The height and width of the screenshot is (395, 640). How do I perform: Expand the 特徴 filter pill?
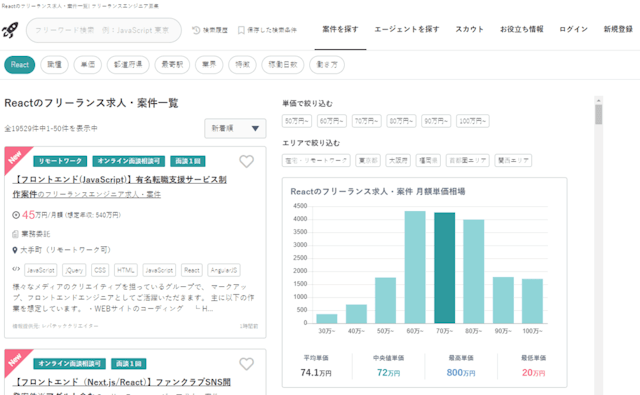pos(242,65)
